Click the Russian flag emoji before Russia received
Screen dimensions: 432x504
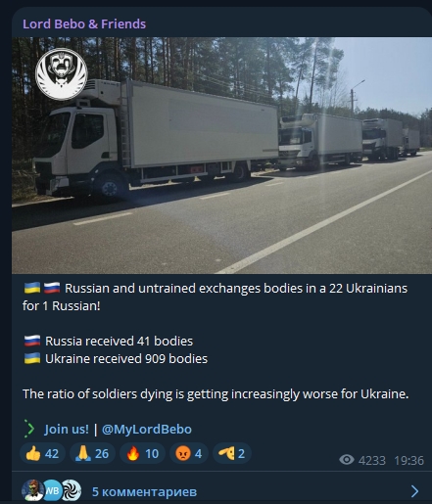32,341
